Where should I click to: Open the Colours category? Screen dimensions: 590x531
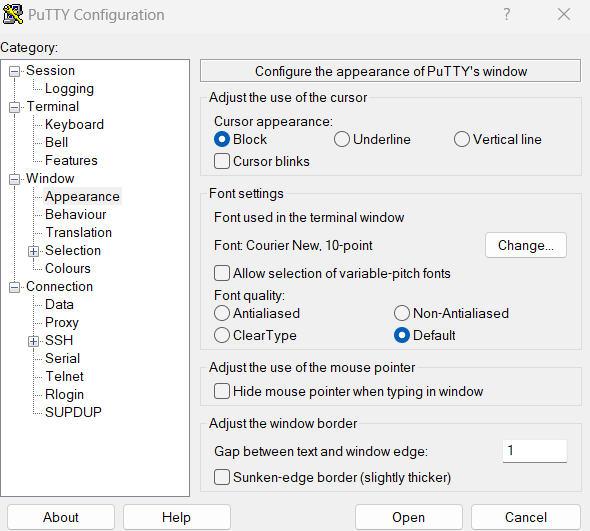click(68, 268)
